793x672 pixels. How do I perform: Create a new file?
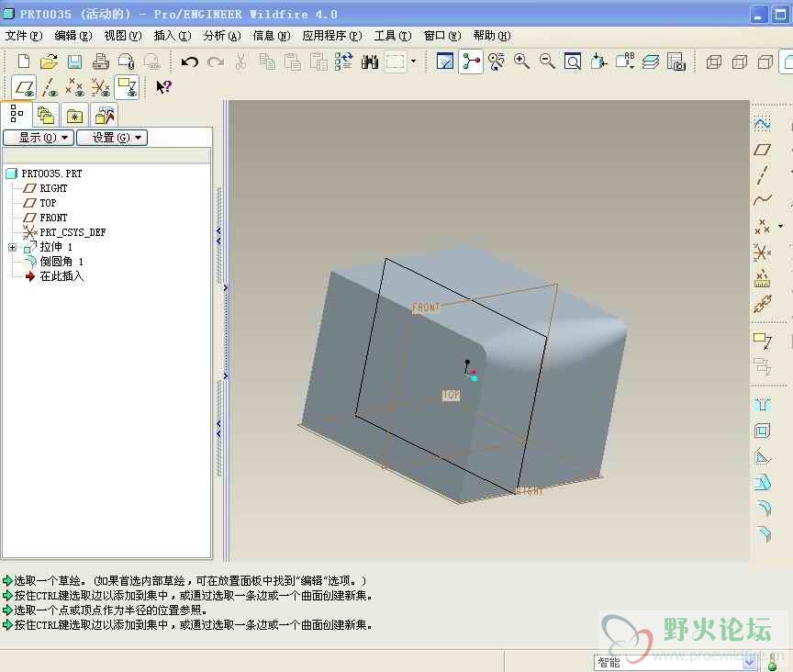(23, 62)
